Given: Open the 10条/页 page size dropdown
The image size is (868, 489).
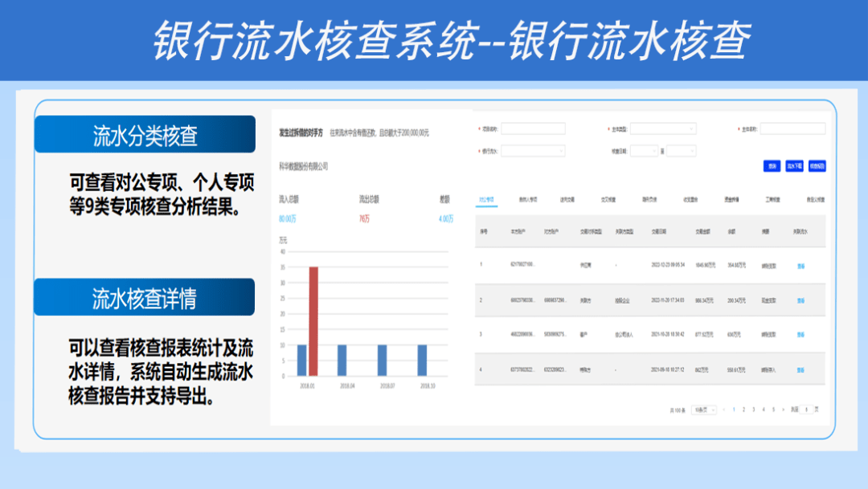Looking at the screenshot, I should pyautogui.click(x=704, y=410).
